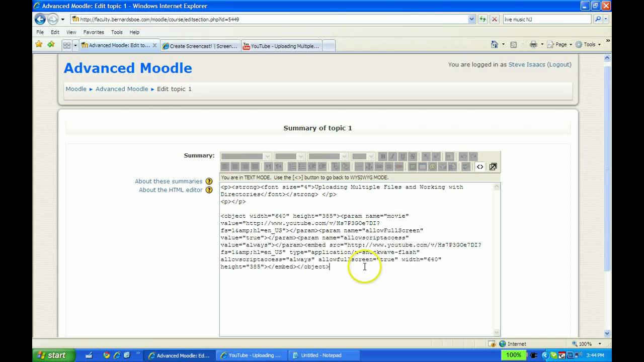
Task: Open the Favorites menu
Action: click(x=94, y=32)
